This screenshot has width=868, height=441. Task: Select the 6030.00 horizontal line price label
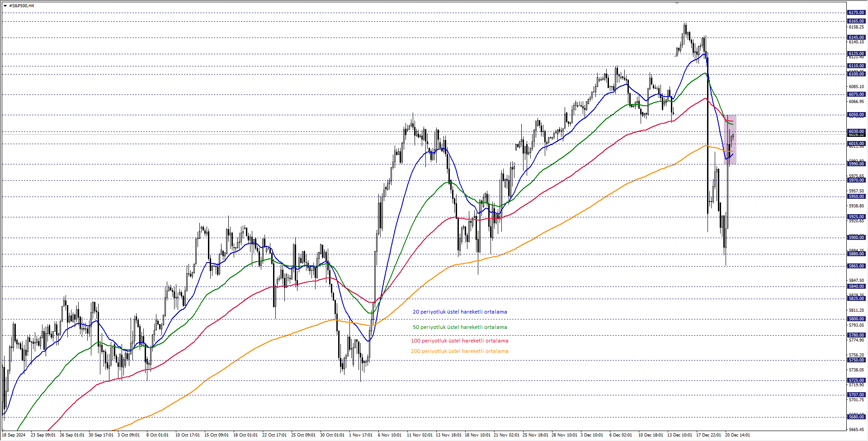[x=856, y=131]
